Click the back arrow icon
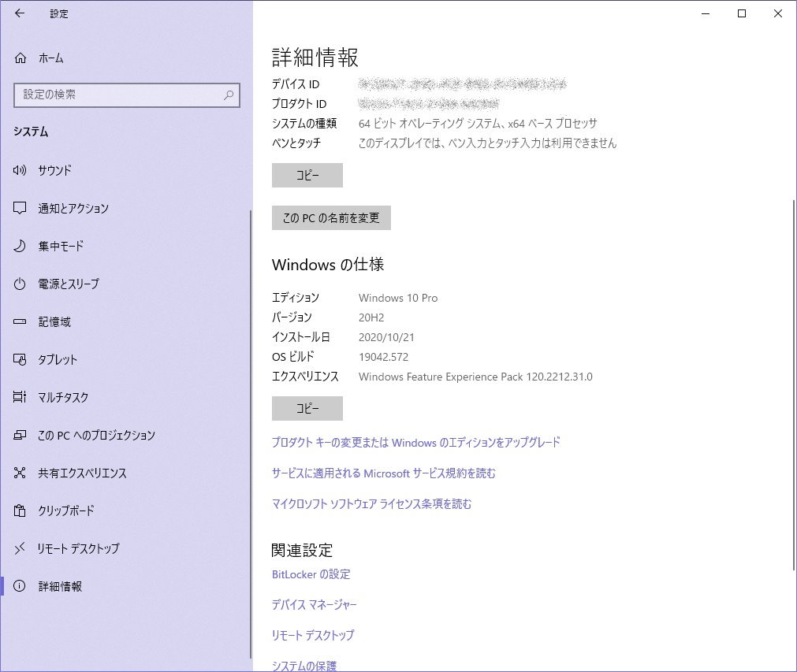Screen dimensions: 797x672 [20, 13]
